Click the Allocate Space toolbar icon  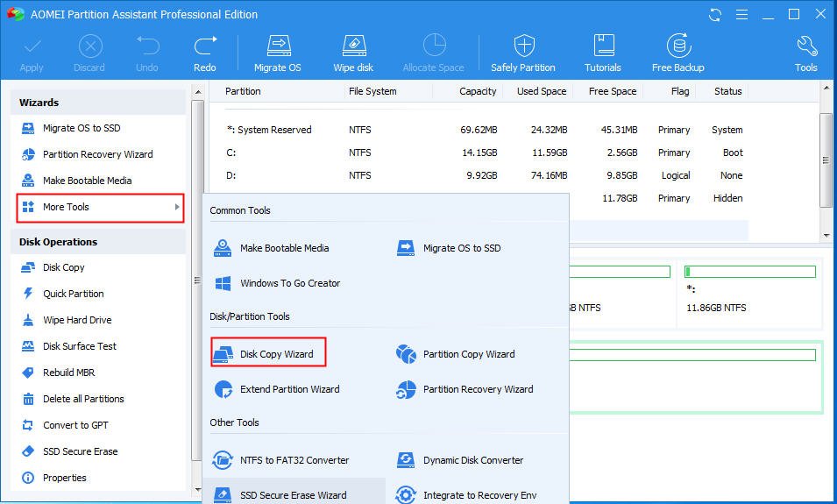[434, 53]
